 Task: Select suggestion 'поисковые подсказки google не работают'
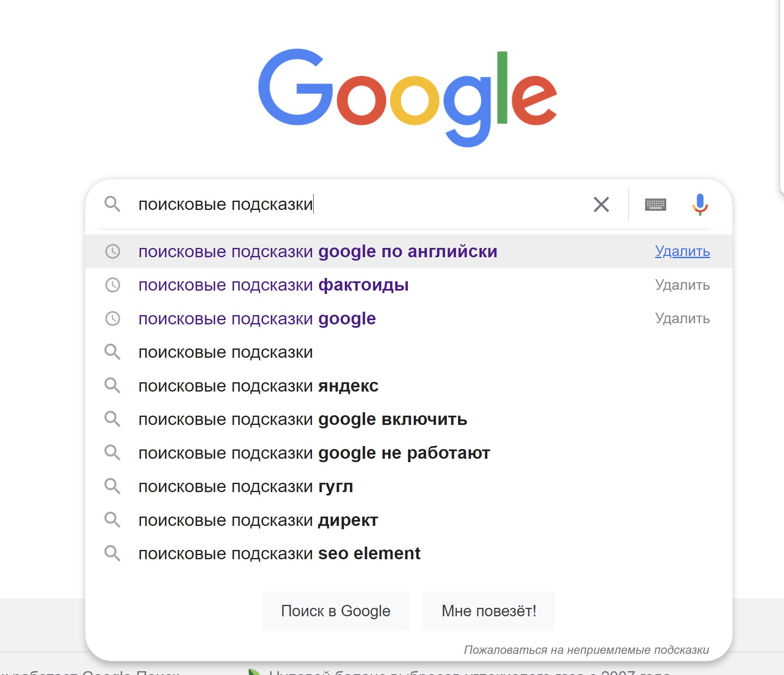point(314,453)
